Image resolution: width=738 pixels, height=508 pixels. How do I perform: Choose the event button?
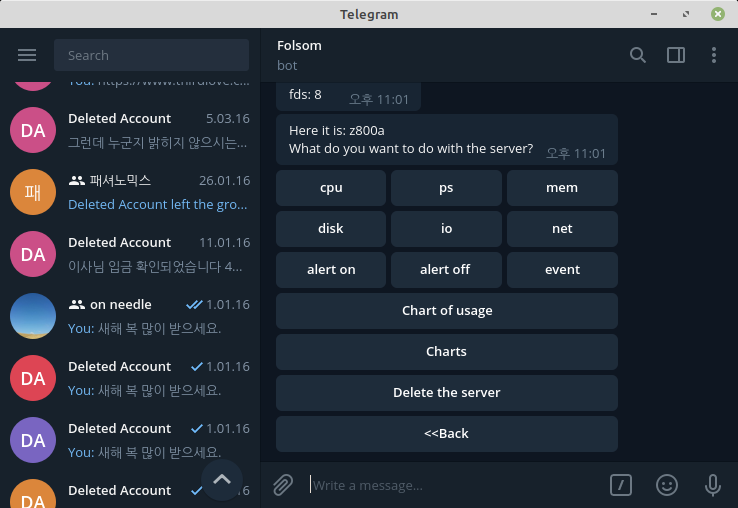[x=562, y=270]
